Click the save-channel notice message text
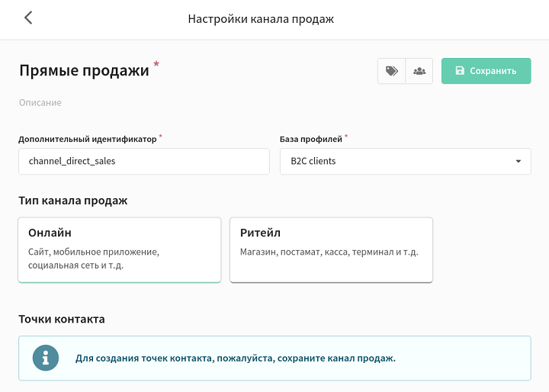 [x=236, y=358]
